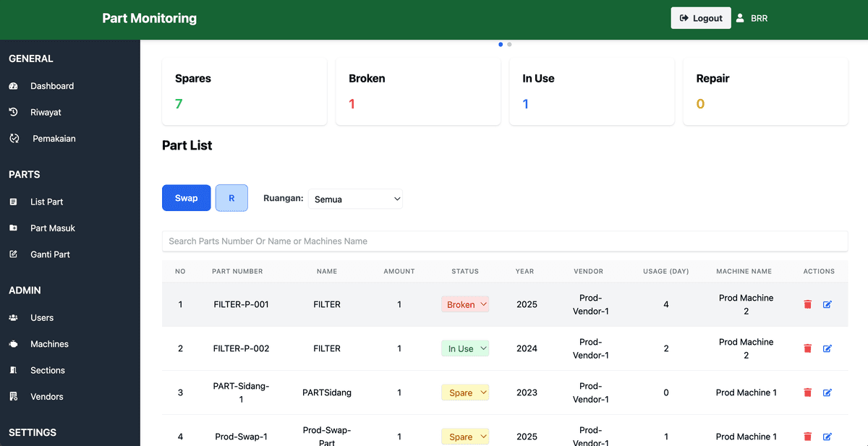
Task: Change status dropdown for FILTER-P-001 Broken
Action: coord(465,304)
